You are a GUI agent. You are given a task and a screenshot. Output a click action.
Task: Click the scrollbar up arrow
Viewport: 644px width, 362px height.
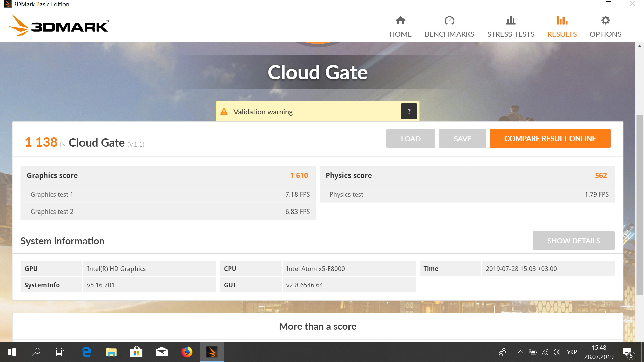[x=640, y=46]
